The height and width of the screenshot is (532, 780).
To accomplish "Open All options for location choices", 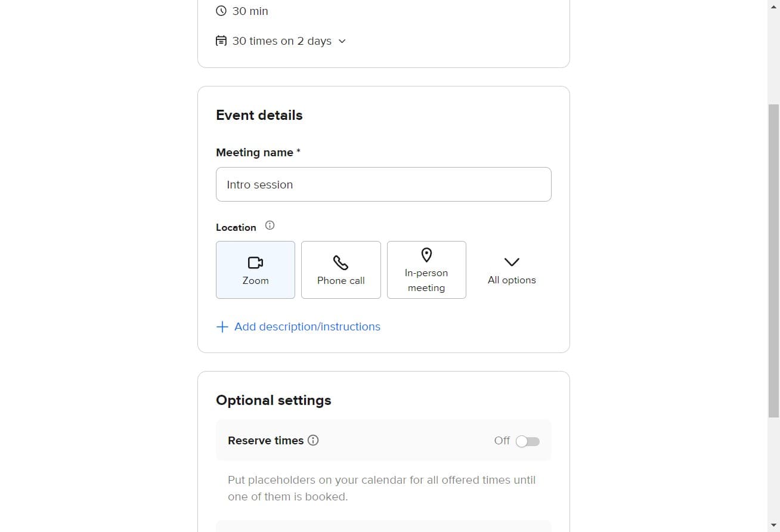I will click(511, 270).
